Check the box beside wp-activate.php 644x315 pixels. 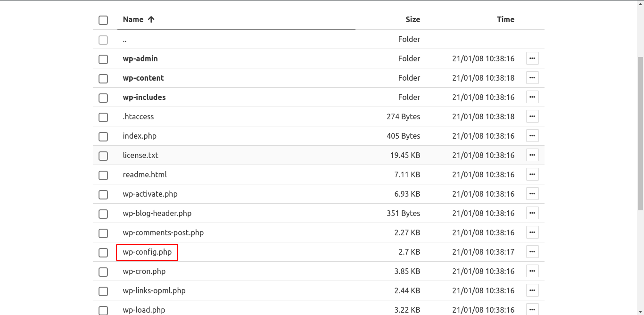tap(103, 195)
